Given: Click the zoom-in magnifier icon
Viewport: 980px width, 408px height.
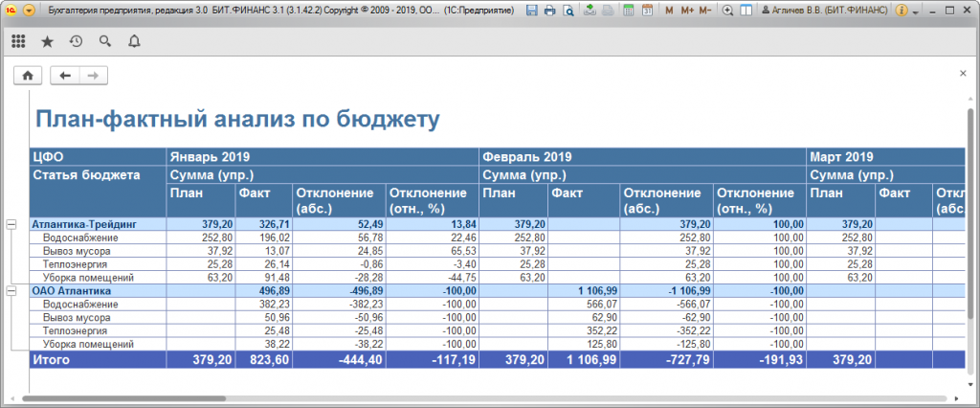Looking at the screenshot, I should click(x=728, y=11).
